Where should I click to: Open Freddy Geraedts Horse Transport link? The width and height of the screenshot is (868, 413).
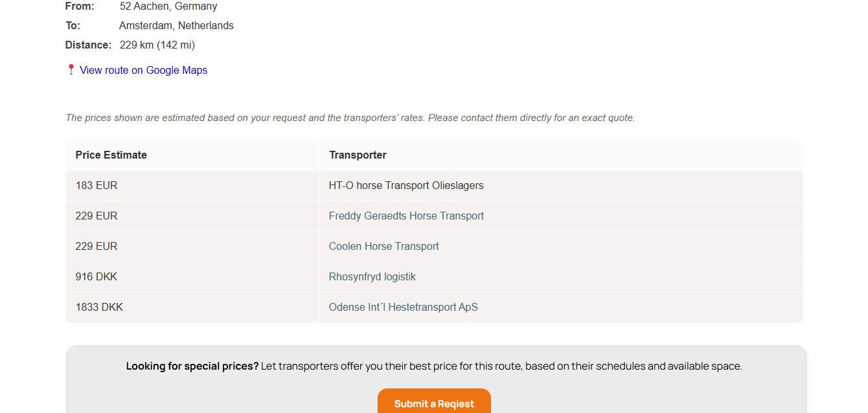point(406,216)
